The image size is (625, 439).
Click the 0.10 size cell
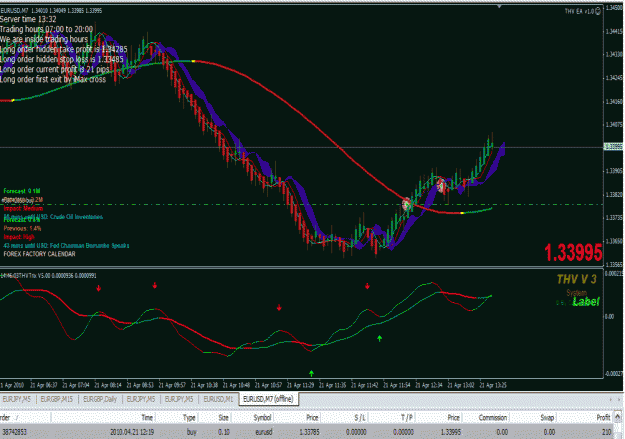tap(224, 432)
